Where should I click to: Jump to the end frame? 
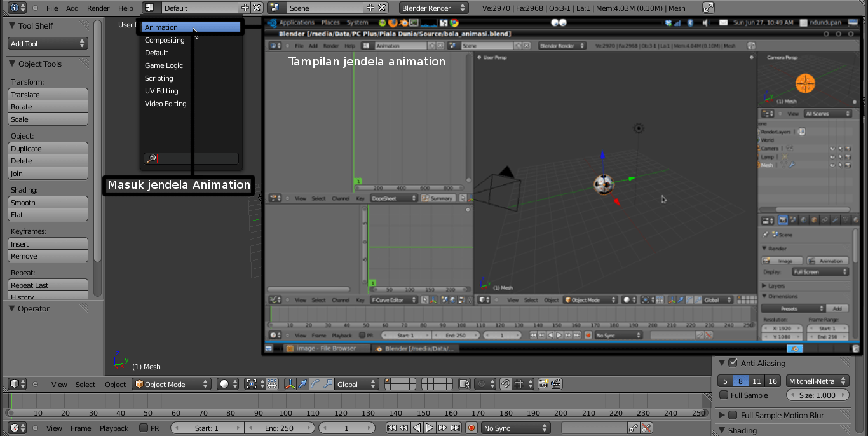(x=455, y=428)
